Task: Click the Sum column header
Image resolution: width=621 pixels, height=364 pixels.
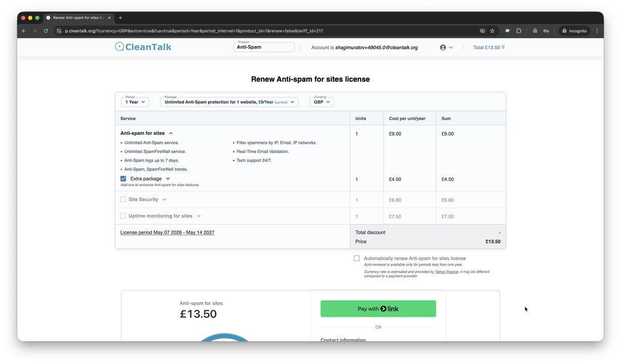Action: 446,118
